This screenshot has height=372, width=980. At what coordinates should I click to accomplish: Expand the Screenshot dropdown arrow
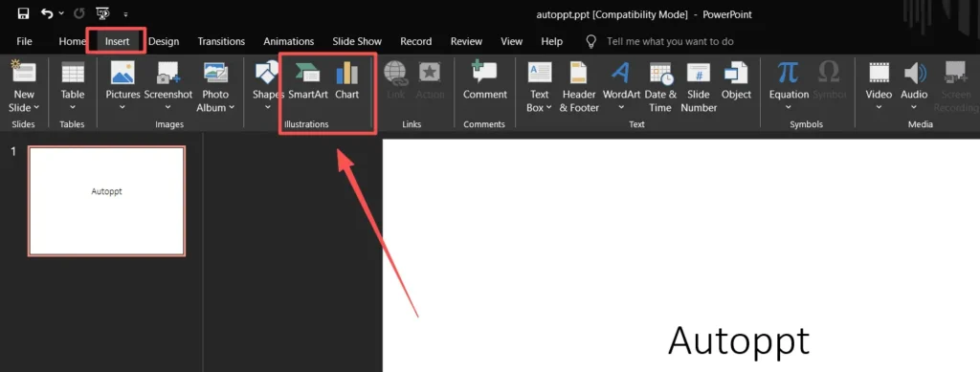click(x=168, y=107)
